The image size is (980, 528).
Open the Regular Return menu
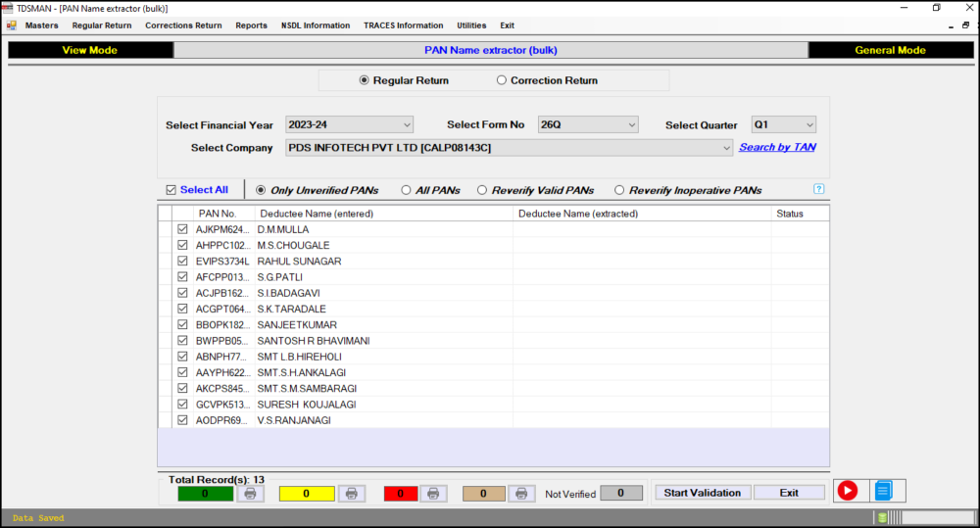pos(102,25)
